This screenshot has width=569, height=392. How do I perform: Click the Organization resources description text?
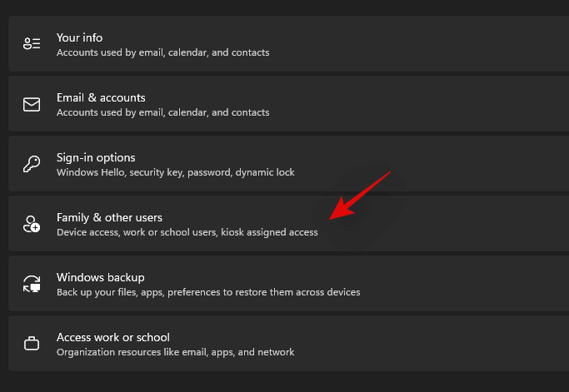pyautogui.click(x=175, y=352)
